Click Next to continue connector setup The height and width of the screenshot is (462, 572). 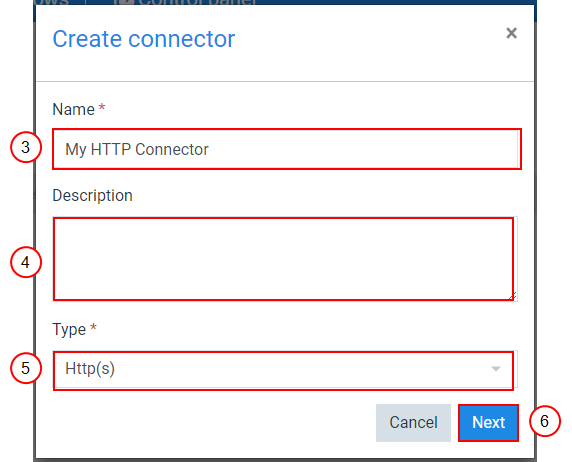(x=488, y=423)
